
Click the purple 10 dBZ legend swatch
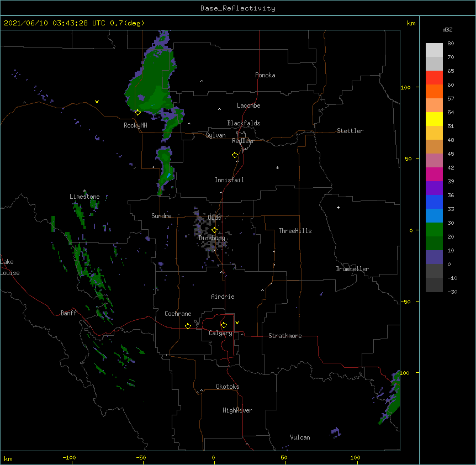[434, 257]
